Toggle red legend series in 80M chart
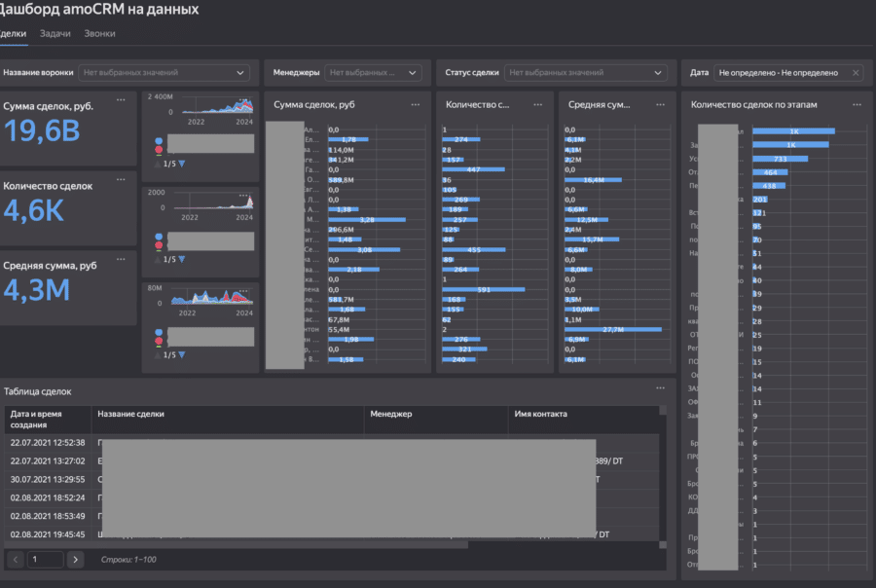 pyautogui.click(x=159, y=341)
